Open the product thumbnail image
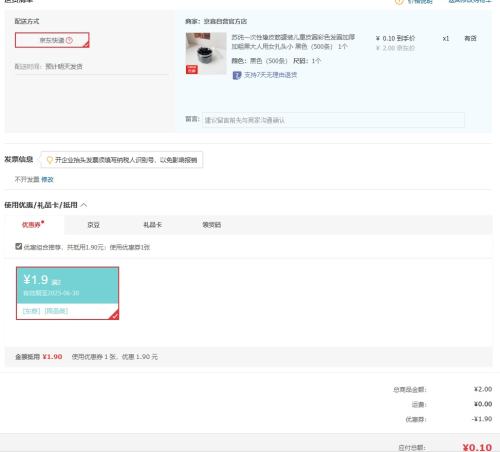The height and width of the screenshot is (452, 500). click(x=206, y=53)
